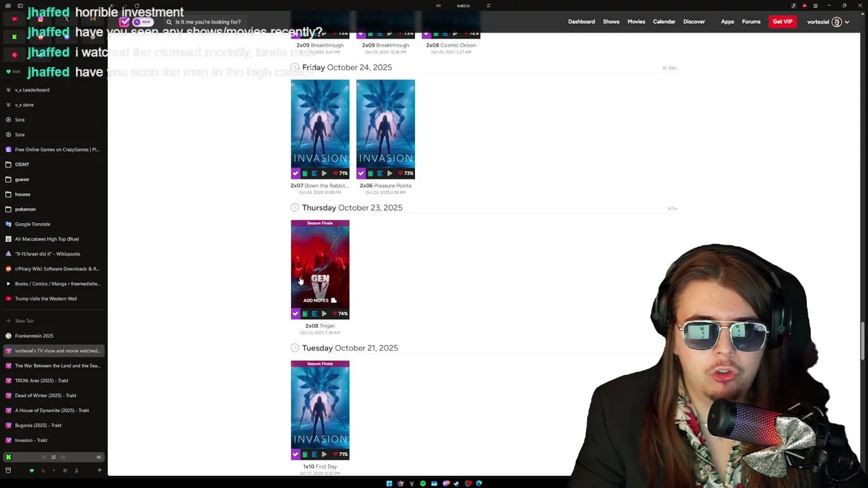Click green collection icon on Gen V Trojan card

tap(305, 314)
